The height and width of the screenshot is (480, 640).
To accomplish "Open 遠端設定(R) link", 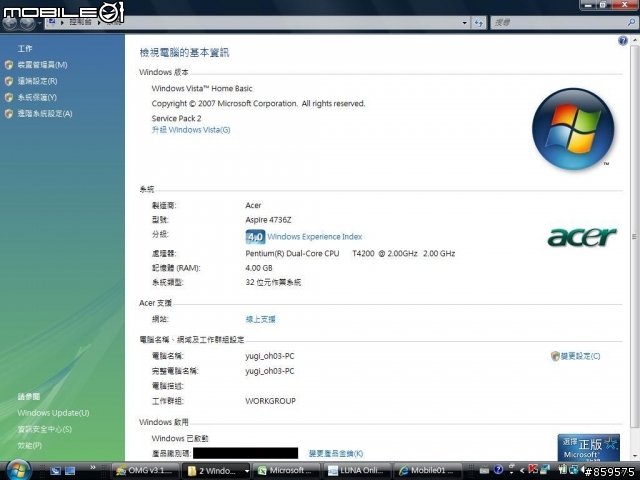I will (37, 81).
